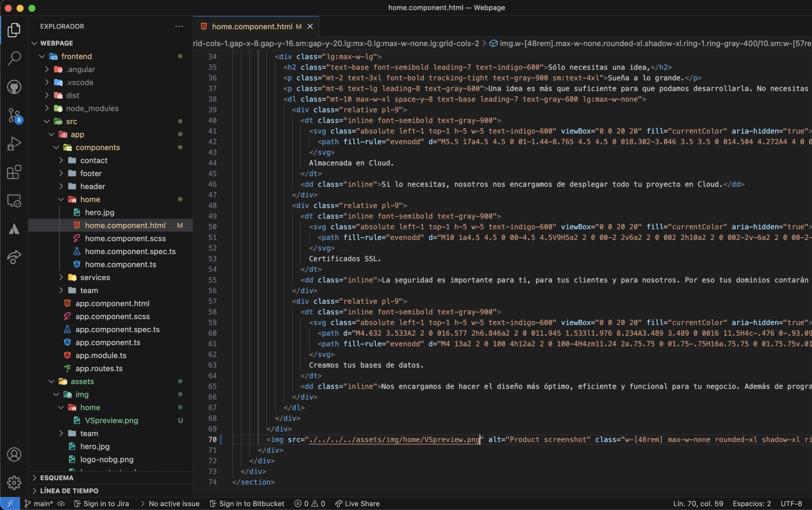This screenshot has width=812, height=510.
Task: Open the Remote Explorer icon
Action: click(14, 201)
